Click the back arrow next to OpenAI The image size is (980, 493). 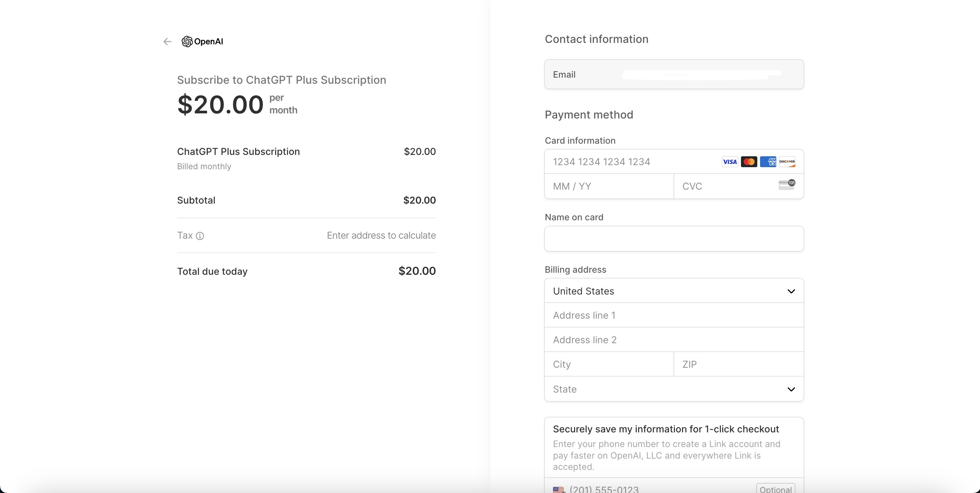[168, 42]
